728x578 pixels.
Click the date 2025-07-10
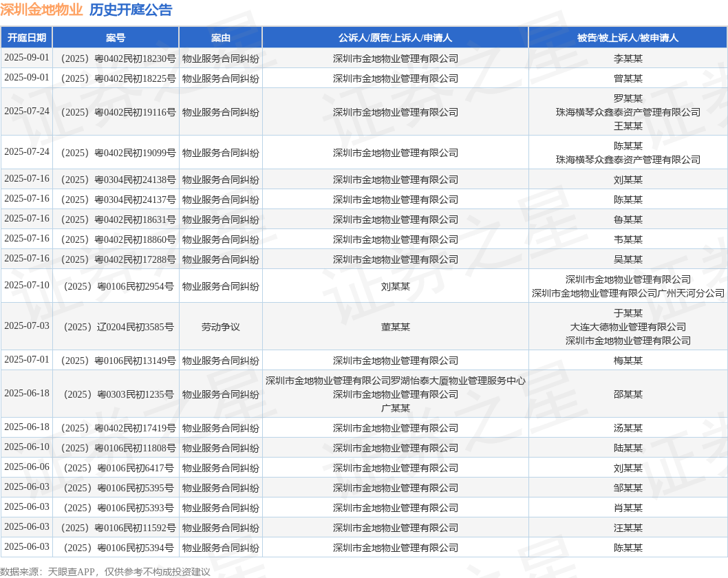coord(26,285)
